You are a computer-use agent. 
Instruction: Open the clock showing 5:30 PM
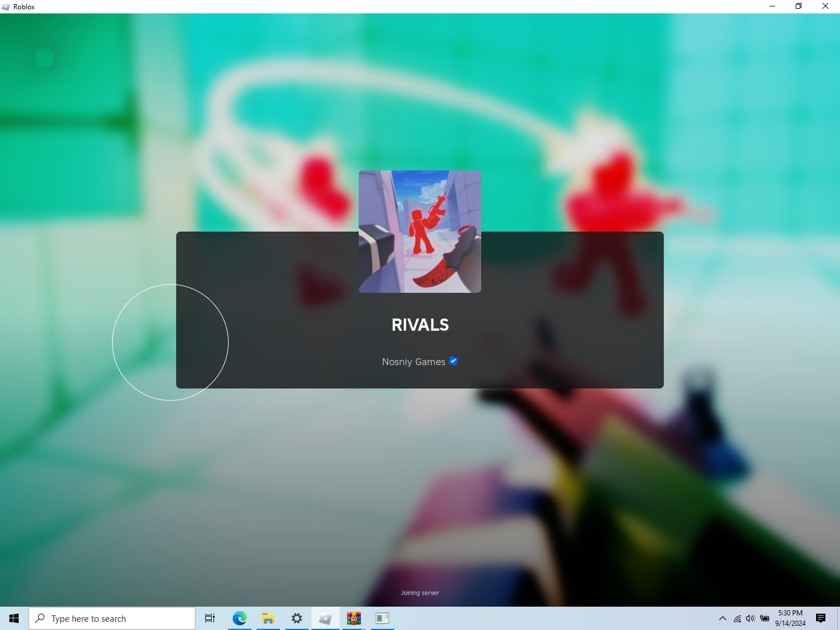point(790,618)
